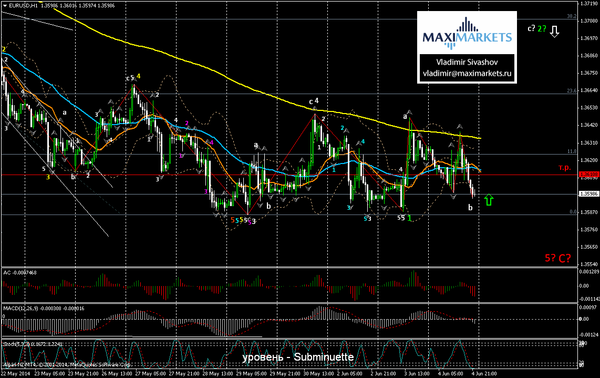The width and height of the screenshot is (600, 378).
Task: Open the EURUSD,H1 chart title triangle
Action: (5, 6)
